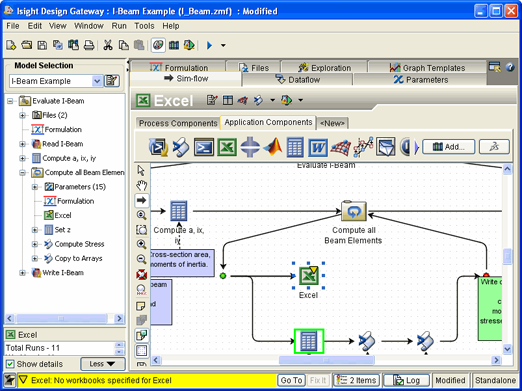Open the I-Beam Example model dropdown
The image size is (522, 391).
[97, 81]
